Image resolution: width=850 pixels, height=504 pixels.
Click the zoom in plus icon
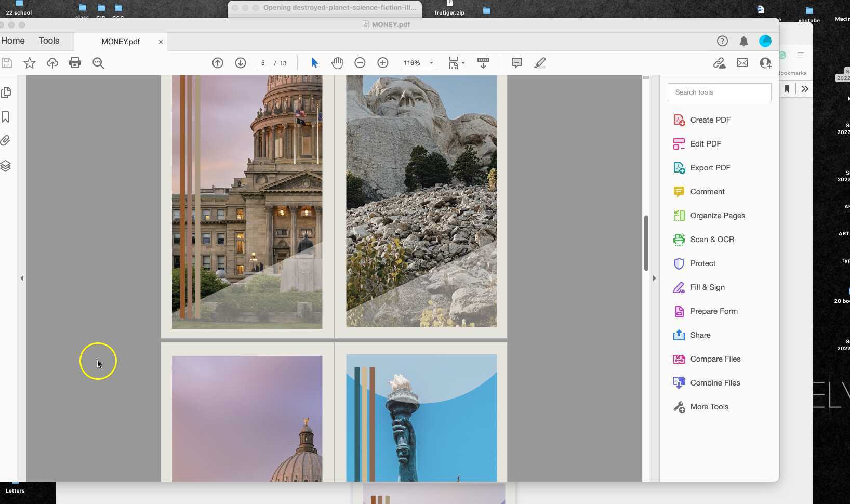tap(383, 63)
